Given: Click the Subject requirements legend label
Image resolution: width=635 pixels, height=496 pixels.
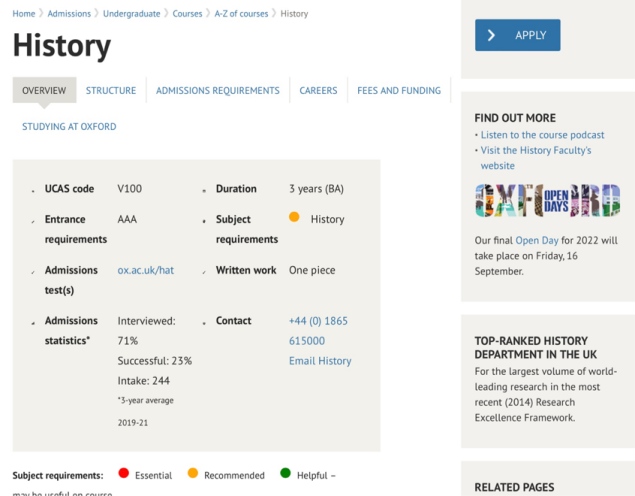Looking at the screenshot, I should [x=58, y=475].
